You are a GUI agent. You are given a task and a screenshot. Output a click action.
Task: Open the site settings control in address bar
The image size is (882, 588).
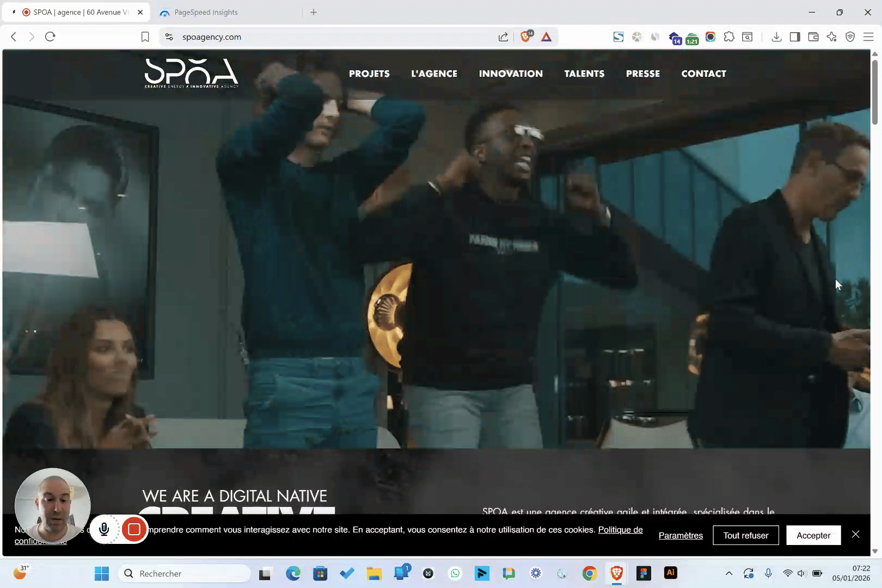click(169, 37)
